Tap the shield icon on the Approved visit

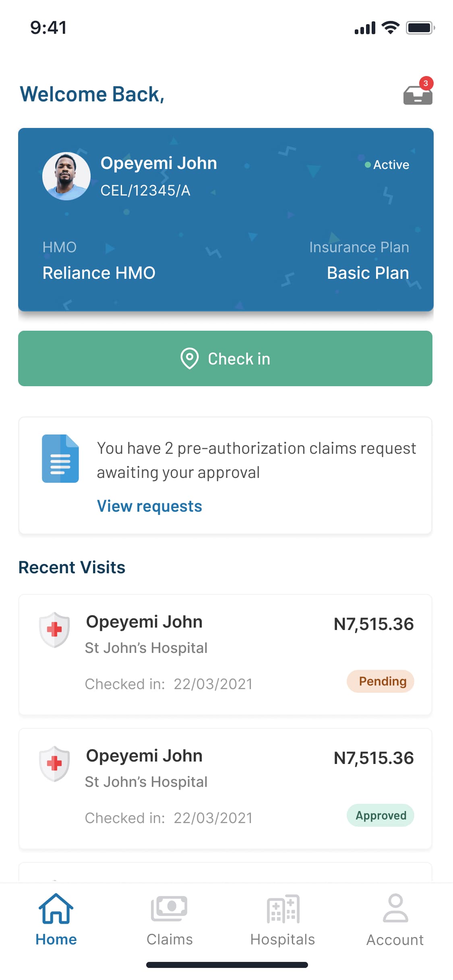tap(54, 763)
